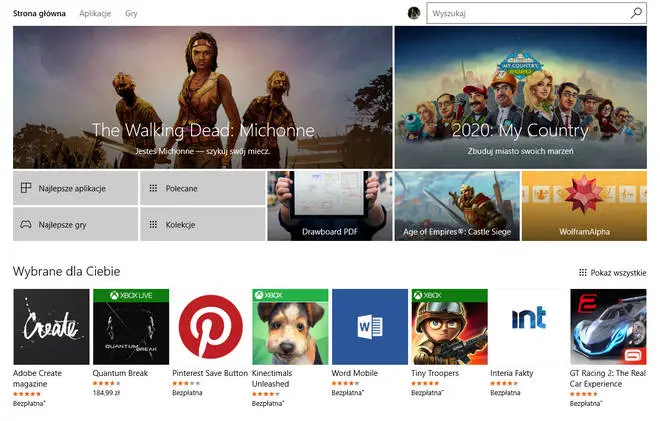Open the Kolekcje section
Viewport: 660px width, 421px height.
pos(202,224)
